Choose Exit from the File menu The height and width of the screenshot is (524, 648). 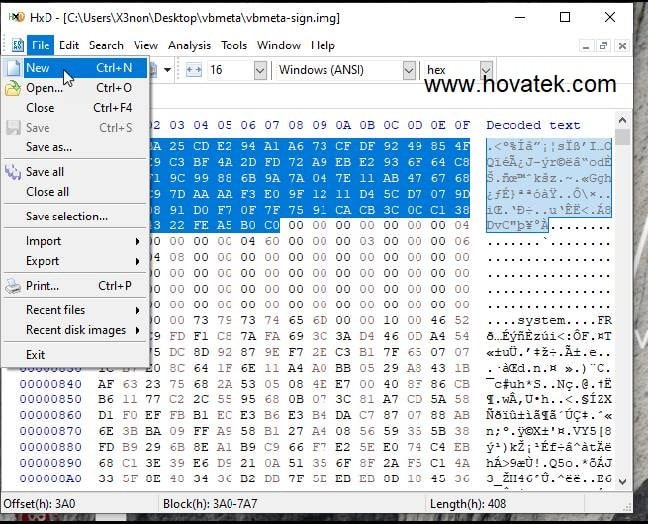[x=75, y=355]
